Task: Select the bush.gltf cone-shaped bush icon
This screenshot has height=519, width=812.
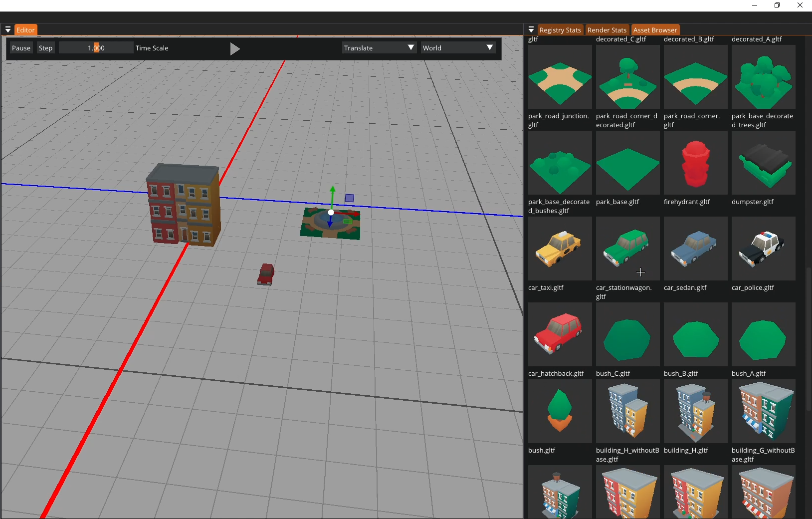Action: point(560,411)
